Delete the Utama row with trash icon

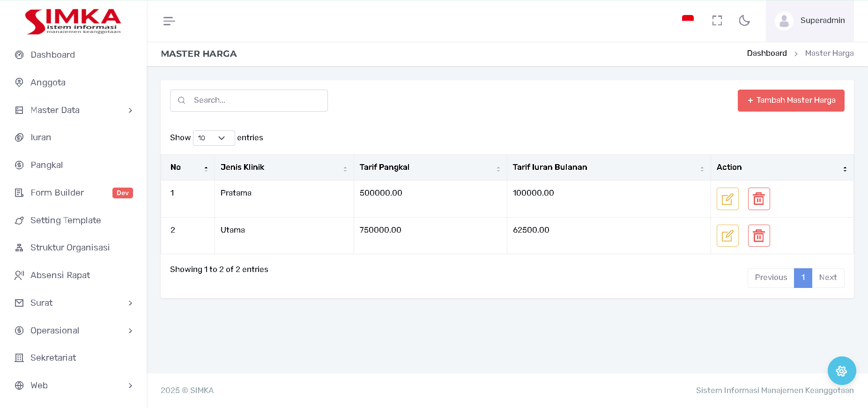coord(758,235)
